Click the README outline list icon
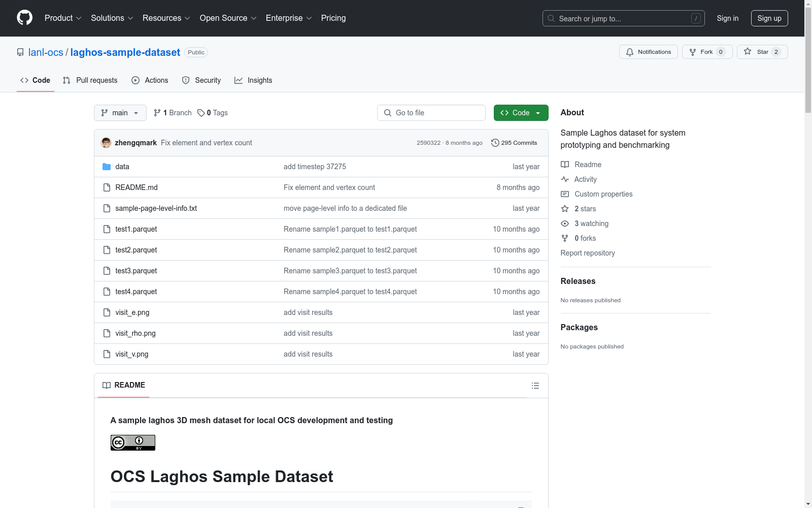This screenshot has width=812, height=508. coord(535,386)
